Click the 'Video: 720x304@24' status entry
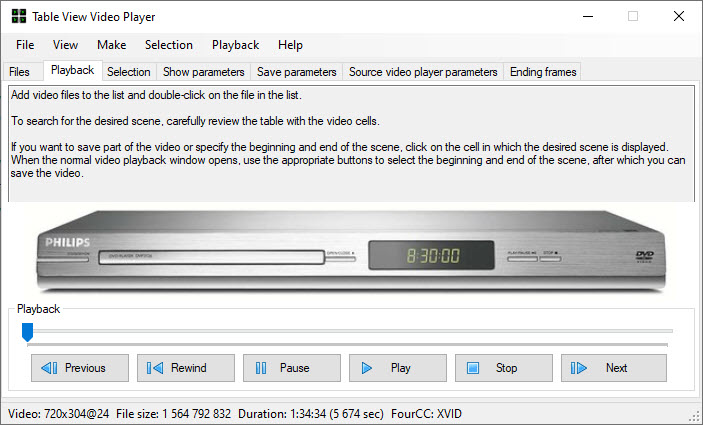Screen dimensions: 703x425 pos(58,414)
